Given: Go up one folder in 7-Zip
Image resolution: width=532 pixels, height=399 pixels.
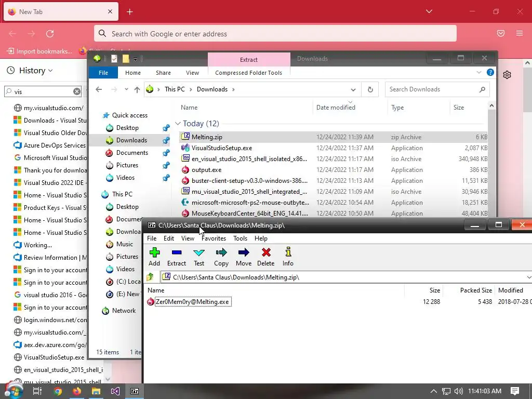Looking at the screenshot, I should 150,277.
